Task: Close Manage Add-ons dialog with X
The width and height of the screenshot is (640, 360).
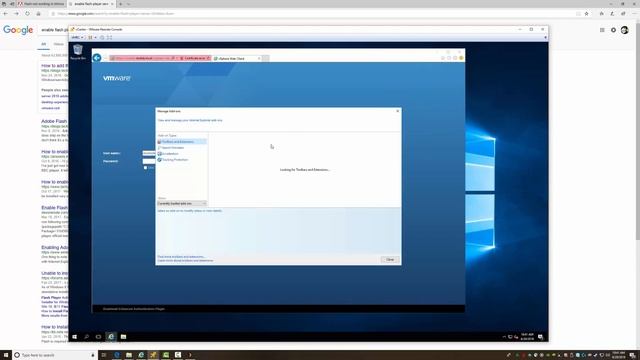Action: (x=398, y=111)
